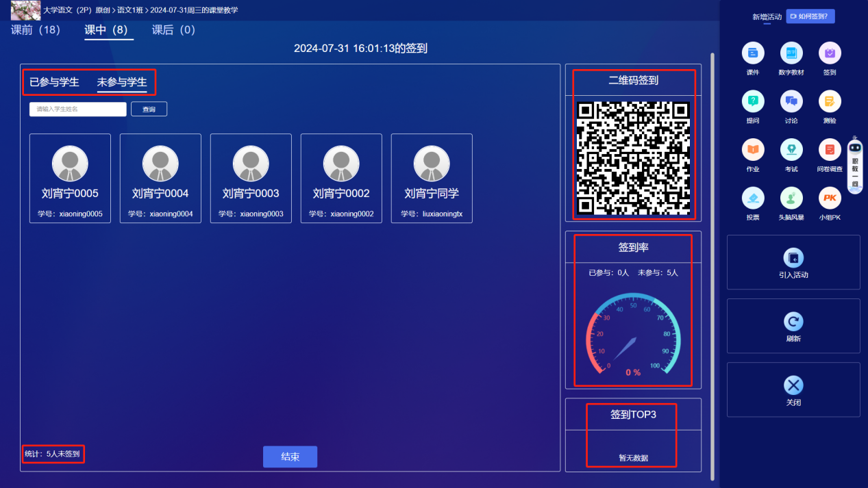Image resolution: width=868 pixels, height=488 pixels.
Task: Start a 头脑风暴 brainstorm activity
Action: coord(791,199)
